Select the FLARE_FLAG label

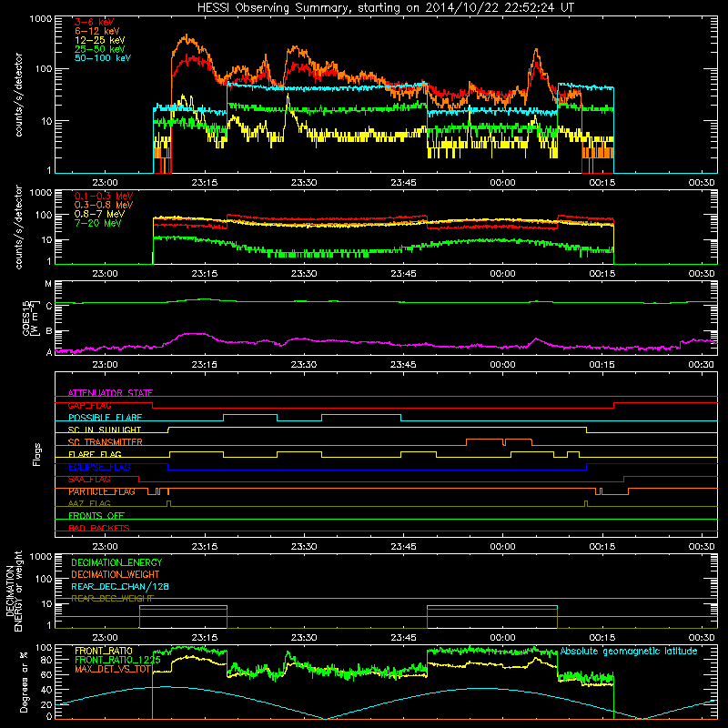click(x=95, y=454)
